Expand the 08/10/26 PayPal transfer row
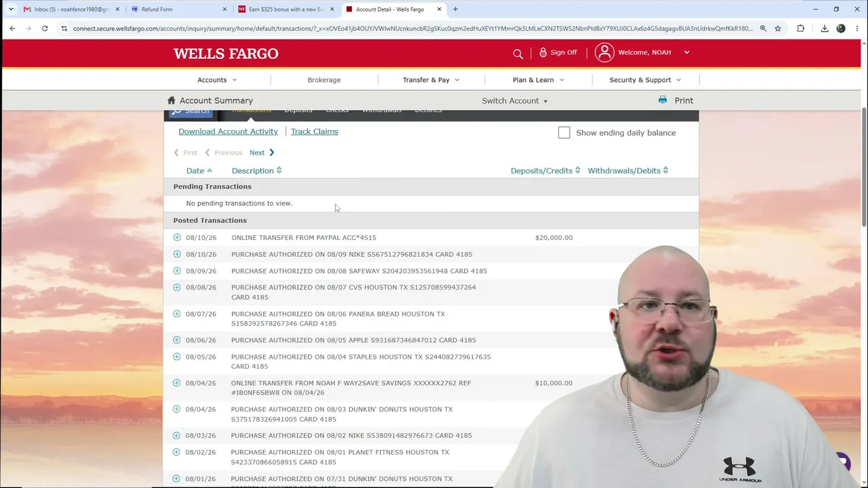Viewport: 868px width, 488px height. [177, 237]
